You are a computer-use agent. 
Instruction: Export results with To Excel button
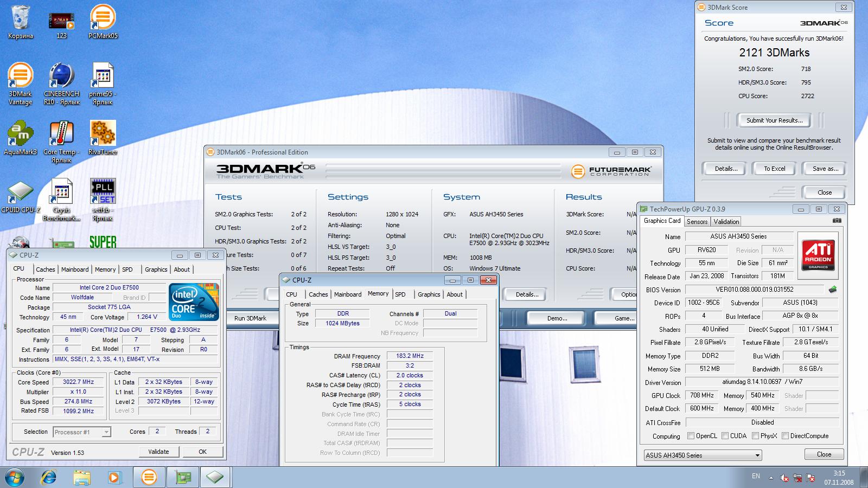[774, 169]
